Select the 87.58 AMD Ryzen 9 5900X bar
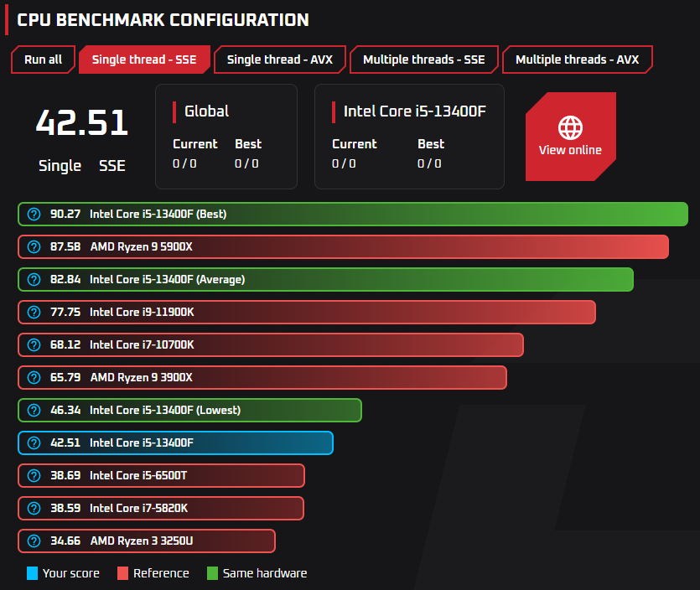The width and height of the screenshot is (700, 590). pyautogui.click(x=344, y=246)
